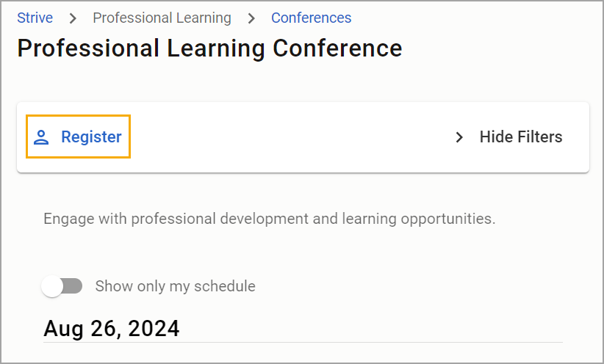Image resolution: width=604 pixels, height=364 pixels.
Task: Click the Engage with professional development description
Action: (x=269, y=219)
